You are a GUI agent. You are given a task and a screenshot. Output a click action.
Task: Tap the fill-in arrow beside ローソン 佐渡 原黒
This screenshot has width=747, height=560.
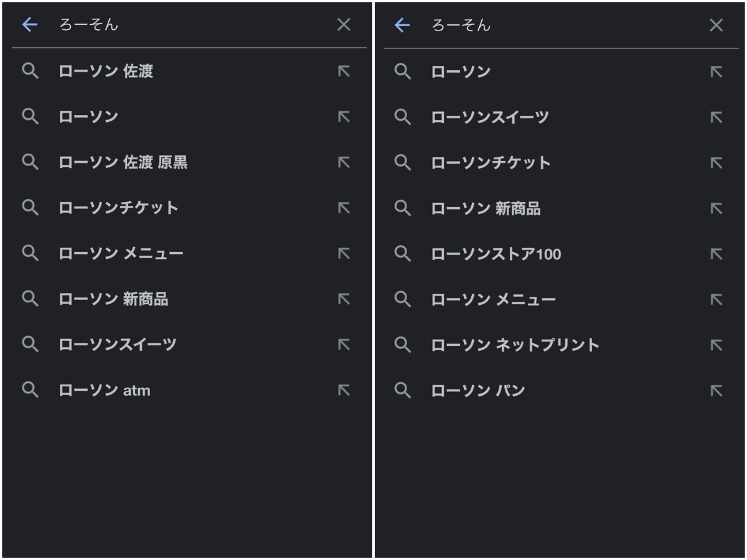click(344, 162)
